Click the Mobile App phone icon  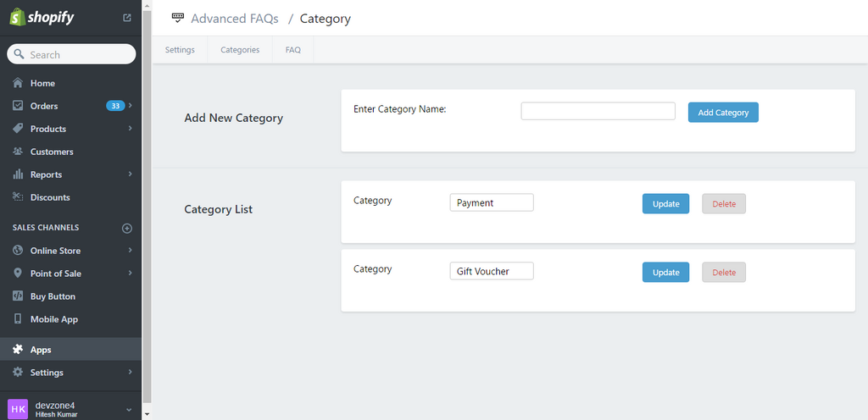click(19, 319)
